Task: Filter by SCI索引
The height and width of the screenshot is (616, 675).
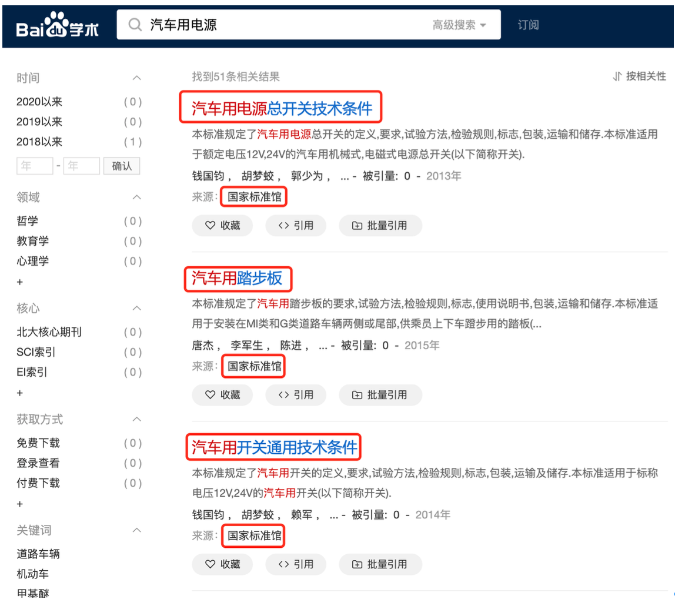Action: [36, 352]
